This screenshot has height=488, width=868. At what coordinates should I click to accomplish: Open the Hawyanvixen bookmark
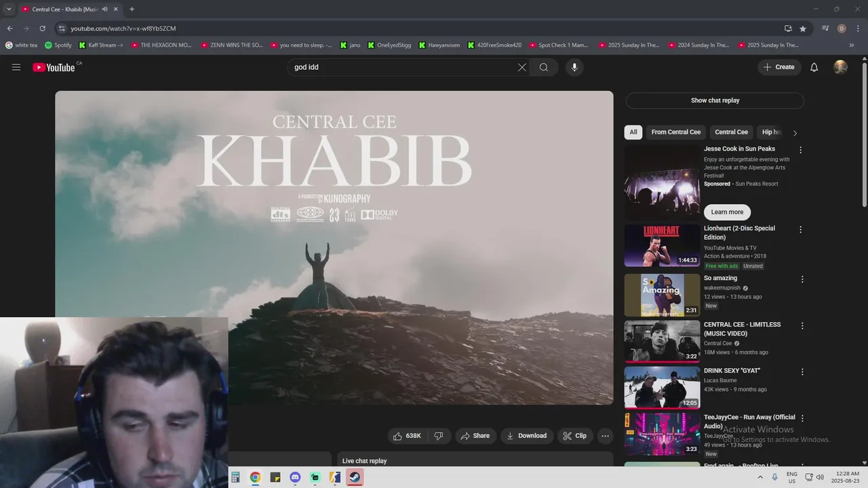[x=439, y=45]
